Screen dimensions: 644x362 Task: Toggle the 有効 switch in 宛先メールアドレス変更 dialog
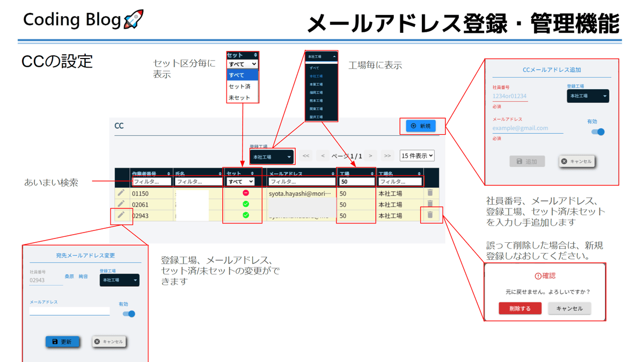tap(129, 314)
